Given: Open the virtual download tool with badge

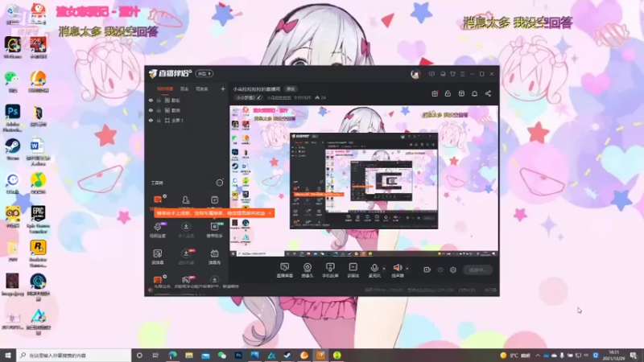Looking at the screenshot, I should (186, 257).
